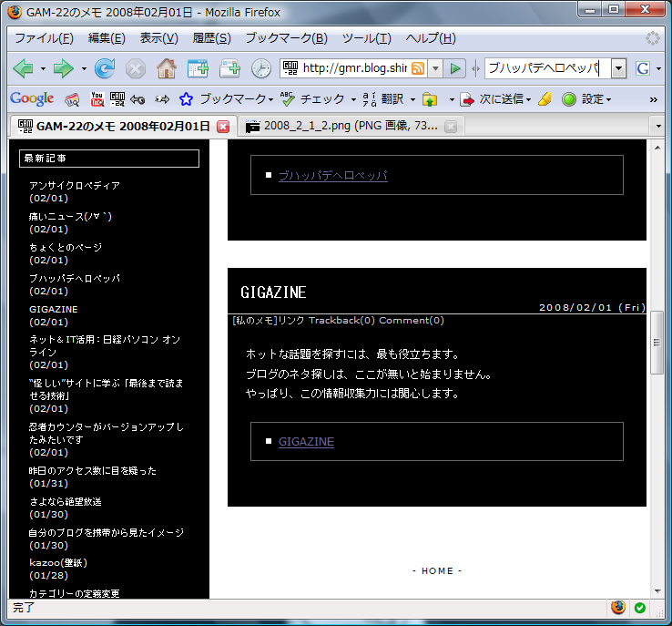The image size is (672, 626).
Task: Click the GAM-22 icon on Google toolbar
Action: (117, 99)
